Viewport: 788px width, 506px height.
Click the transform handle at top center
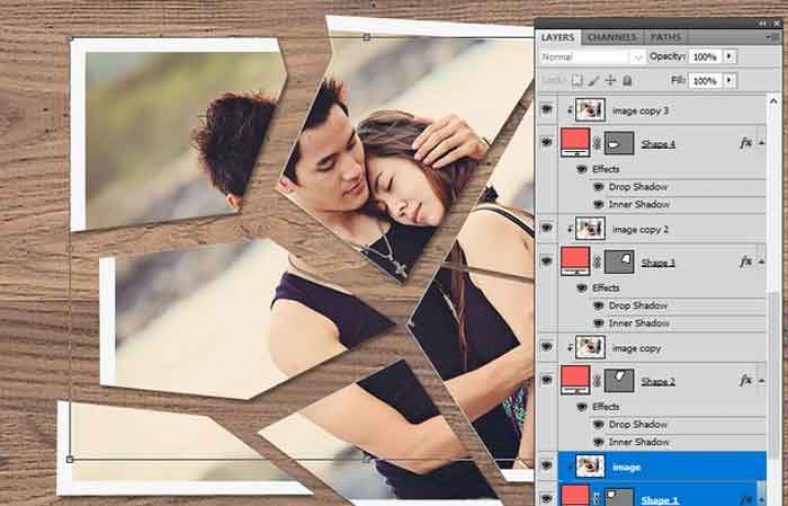coord(367,37)
